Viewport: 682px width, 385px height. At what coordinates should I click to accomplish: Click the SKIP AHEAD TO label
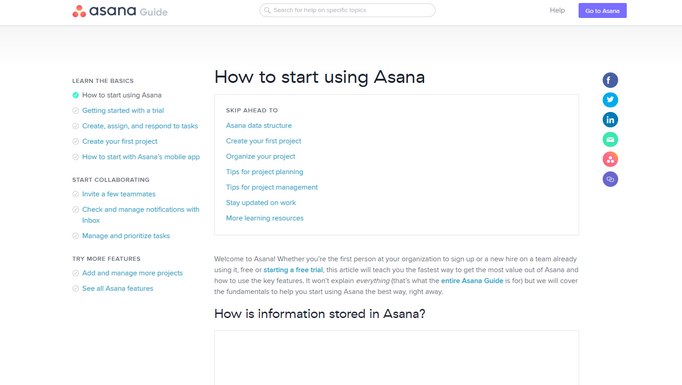click(252, 110)
